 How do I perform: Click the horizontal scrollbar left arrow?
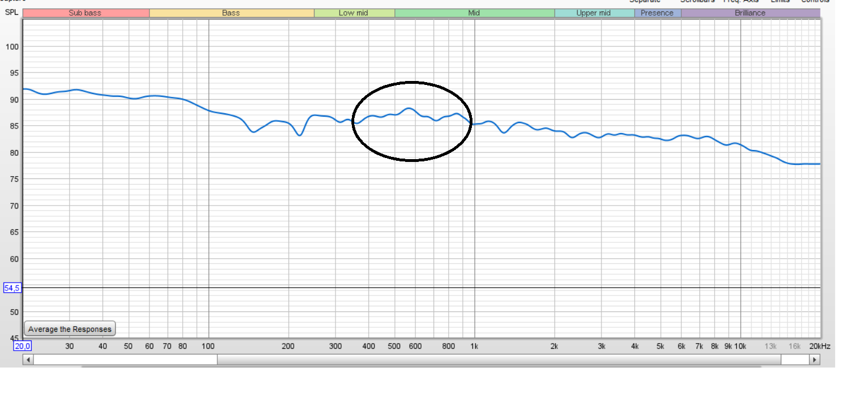[x=27, y=360]
